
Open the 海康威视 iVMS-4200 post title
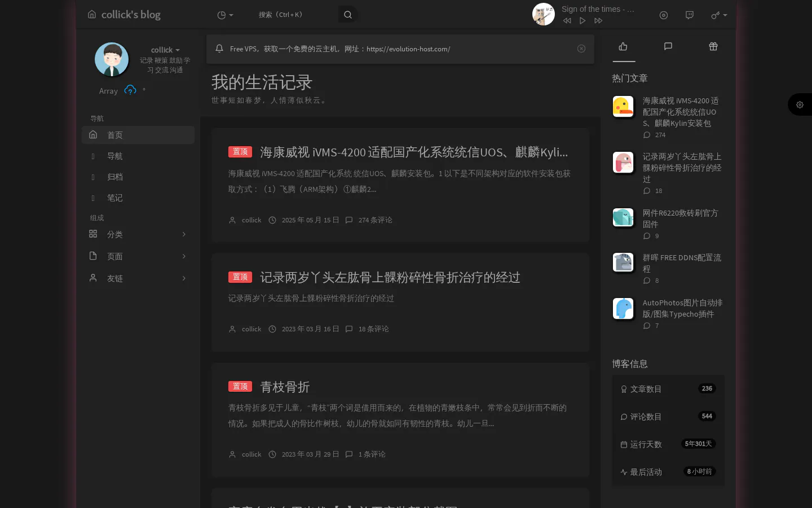[x=413, y=152]
